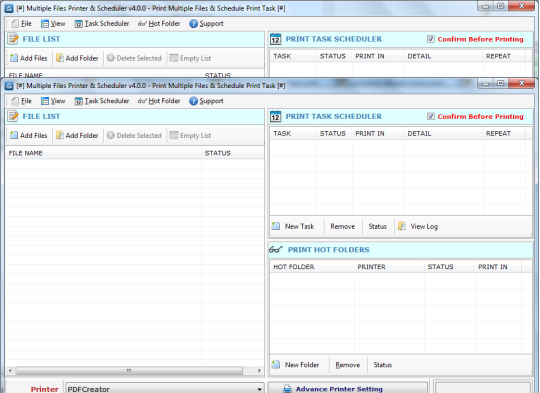Click Empty List in the front window
The height and width of the screenshot is (393, 540).
[x=190, y=135]
